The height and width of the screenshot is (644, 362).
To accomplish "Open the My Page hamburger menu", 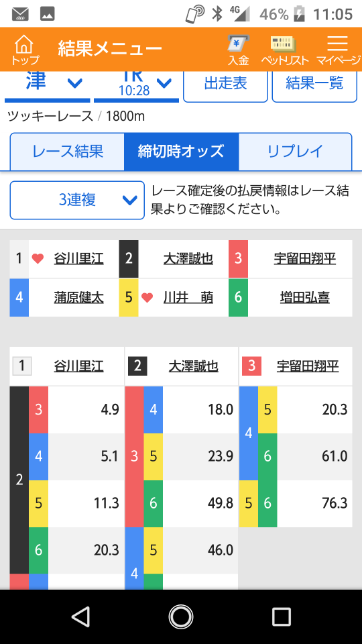I will coord(338,49).
